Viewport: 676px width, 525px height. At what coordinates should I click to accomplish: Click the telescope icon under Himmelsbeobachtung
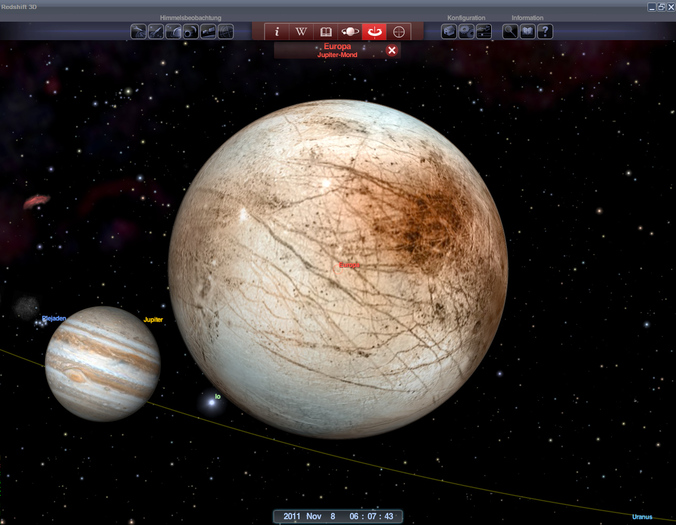[x=140, y=32]
